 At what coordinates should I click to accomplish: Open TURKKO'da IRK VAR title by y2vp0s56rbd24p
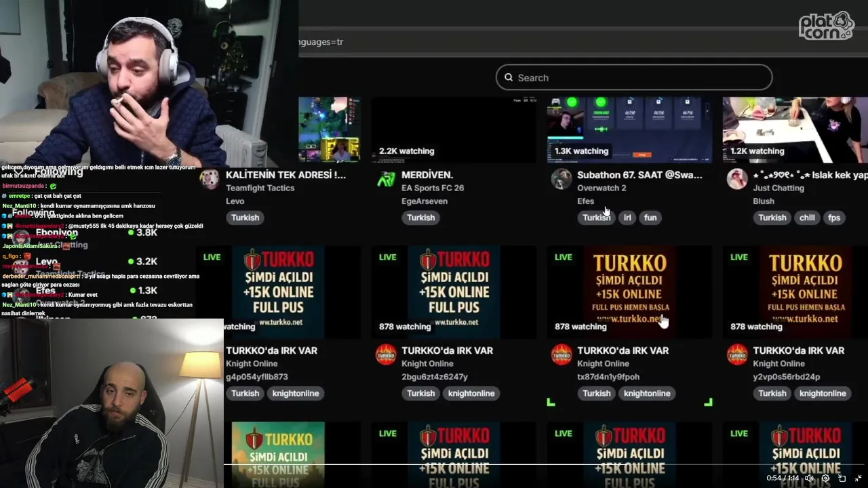point(798,350)
